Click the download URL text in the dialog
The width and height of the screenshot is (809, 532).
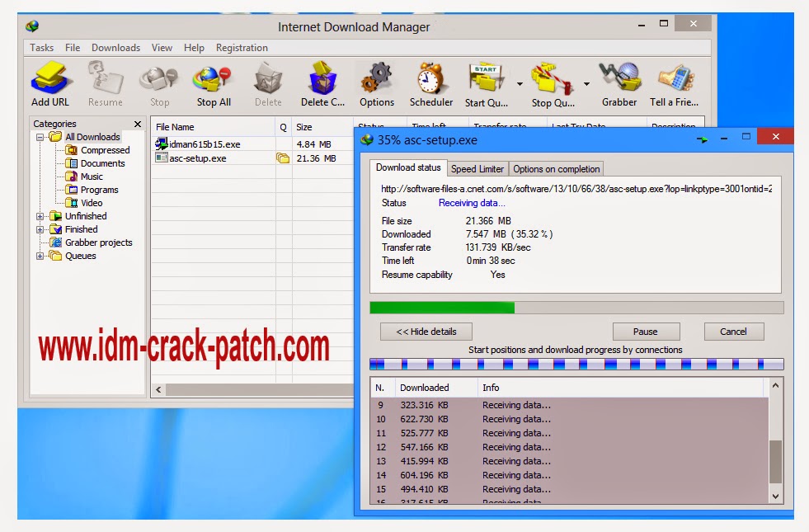pyautogui.click(x=576, y=189)
